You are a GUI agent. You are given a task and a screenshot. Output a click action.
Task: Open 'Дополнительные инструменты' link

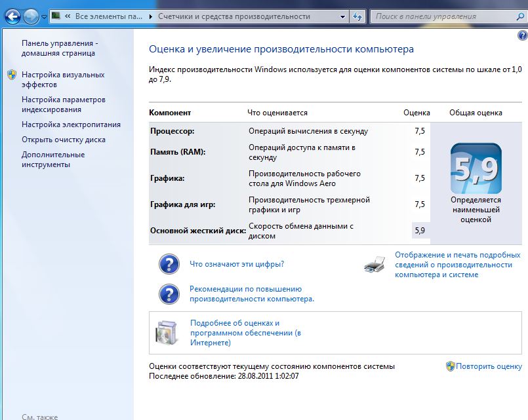[x=53, y=160]
